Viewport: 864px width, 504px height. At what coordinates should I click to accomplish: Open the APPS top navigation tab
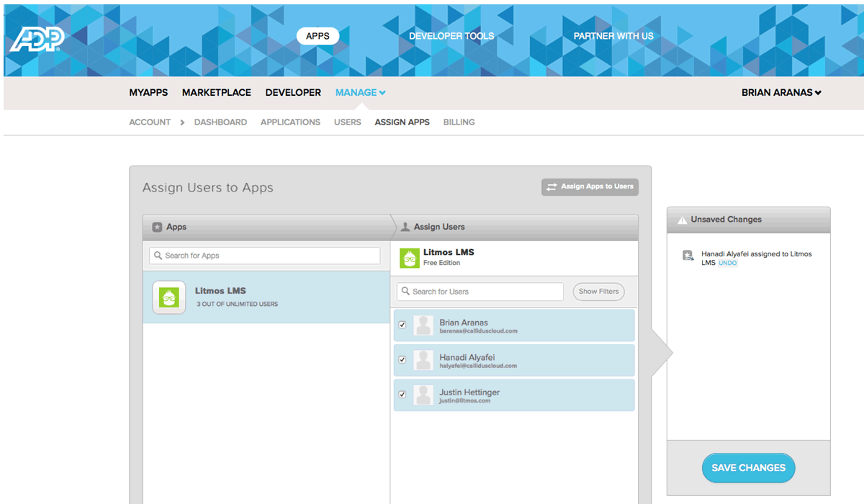pyautogui.click(x=318, y=36)
